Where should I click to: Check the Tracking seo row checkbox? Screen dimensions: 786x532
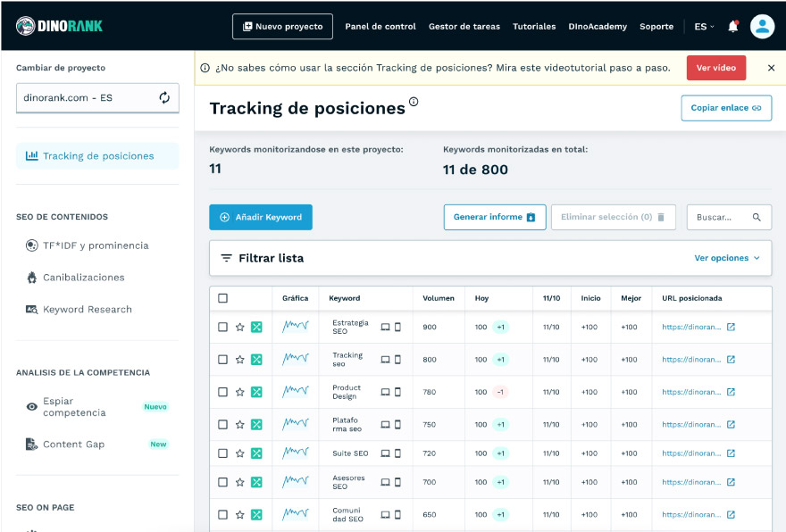(222, 360)
